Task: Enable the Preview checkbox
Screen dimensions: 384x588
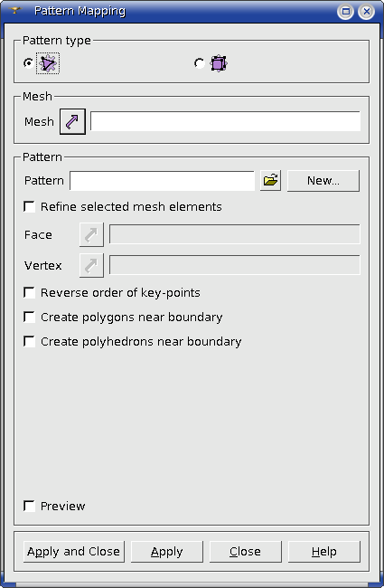Action: coord(29,506)
